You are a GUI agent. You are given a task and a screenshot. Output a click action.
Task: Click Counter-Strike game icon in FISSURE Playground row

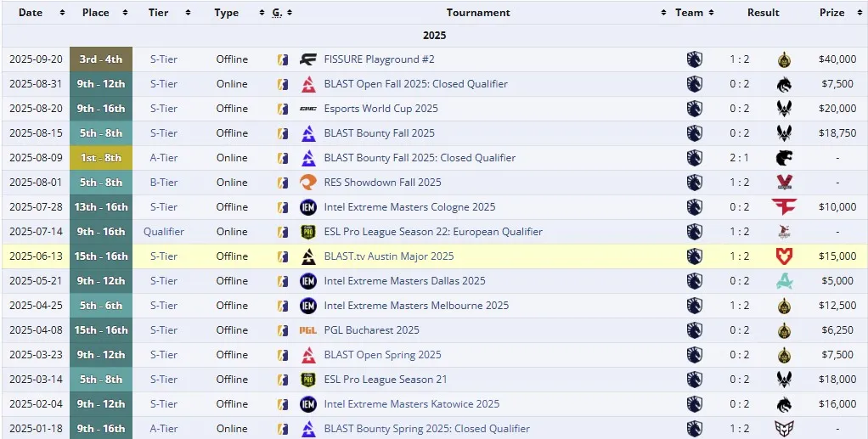pyautogui.click(x=283, y=59)
